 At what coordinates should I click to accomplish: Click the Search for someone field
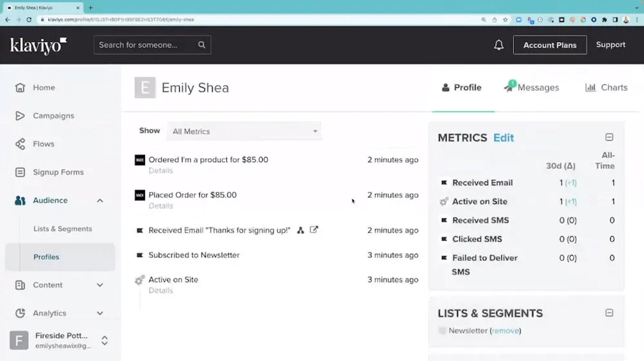pos(152,45)
